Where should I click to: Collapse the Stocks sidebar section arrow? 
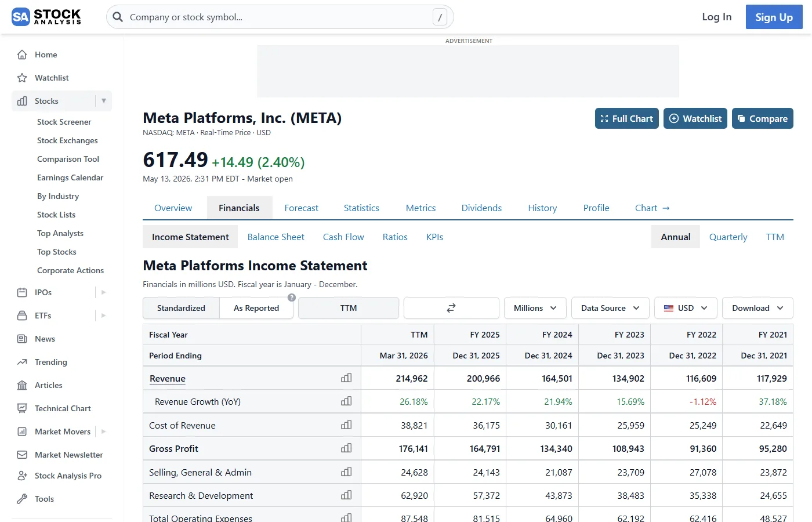(104, 101)
